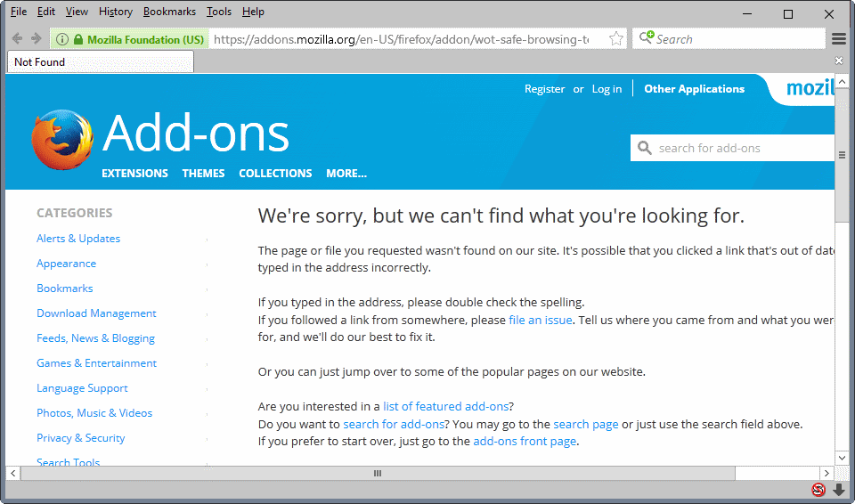Follow the 'search page' link
Image resolution: width=855 pixels, height=504 pixels.
tap(586, 425)
